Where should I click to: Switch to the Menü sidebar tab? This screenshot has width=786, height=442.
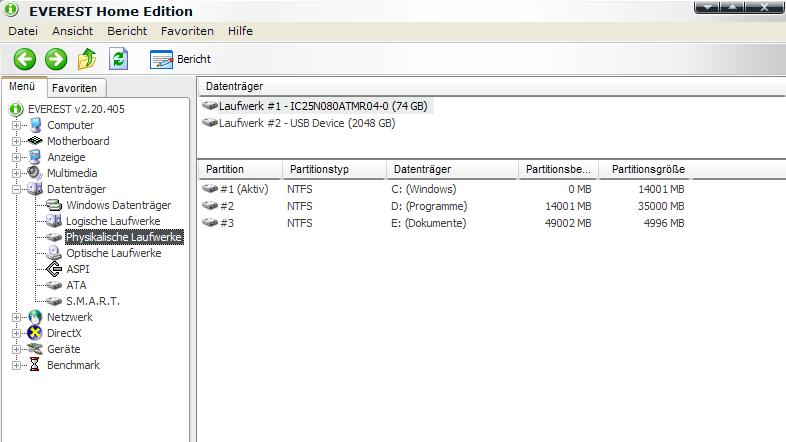pyautogui.click(x=22, y=86)
